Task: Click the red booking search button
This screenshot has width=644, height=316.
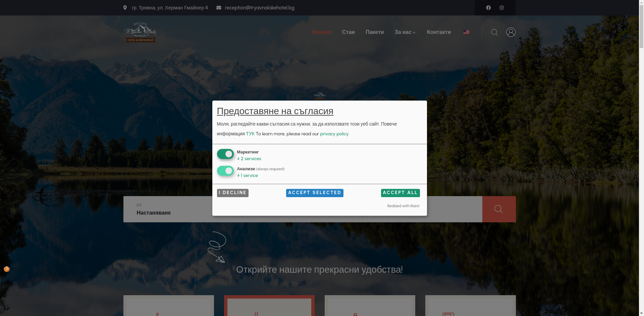Action: click(x=499, y=209)
